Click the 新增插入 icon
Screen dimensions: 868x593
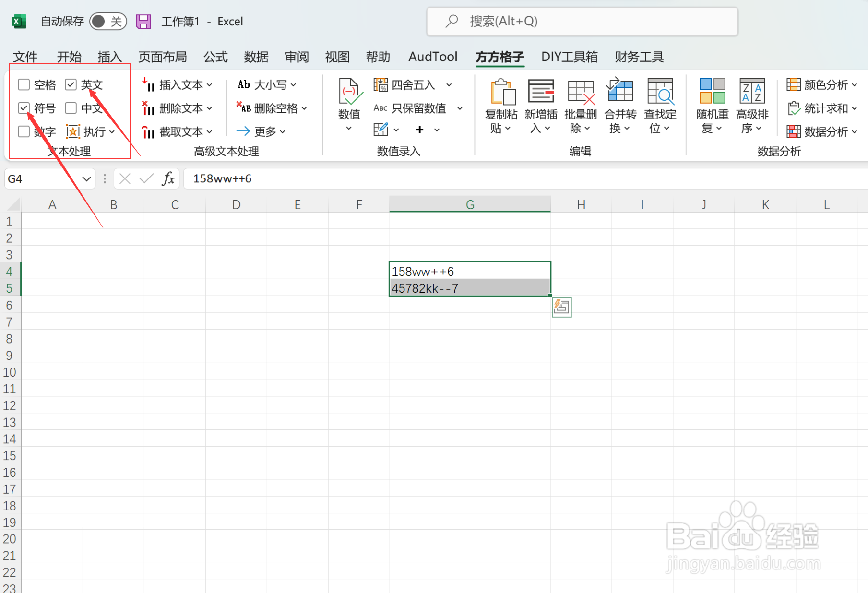click(x=541, y=91)
